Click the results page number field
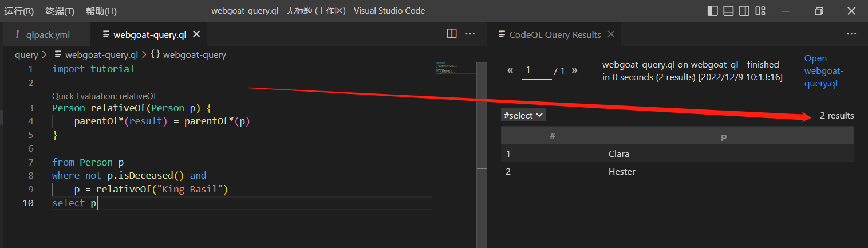This screenshot has height=248, width=868. 537,70
